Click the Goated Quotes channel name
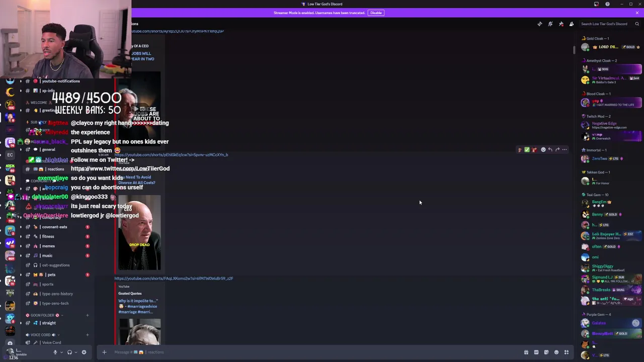The image size is (644, 362). [130, 294]
